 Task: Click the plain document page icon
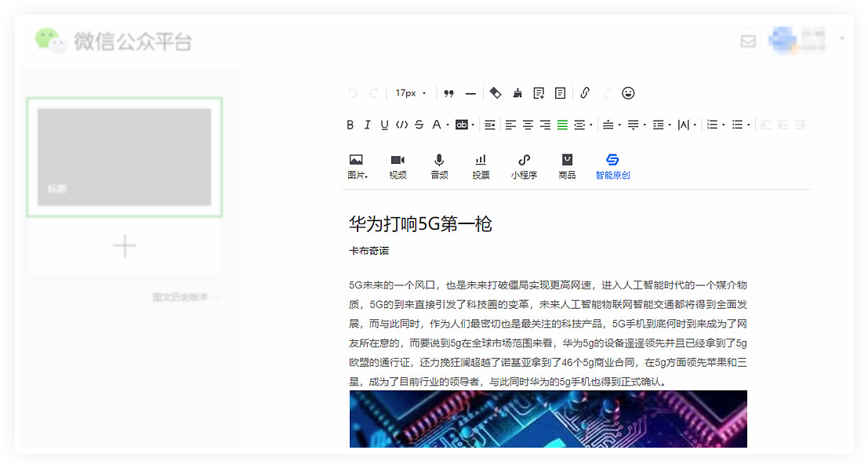coord(560,93)
